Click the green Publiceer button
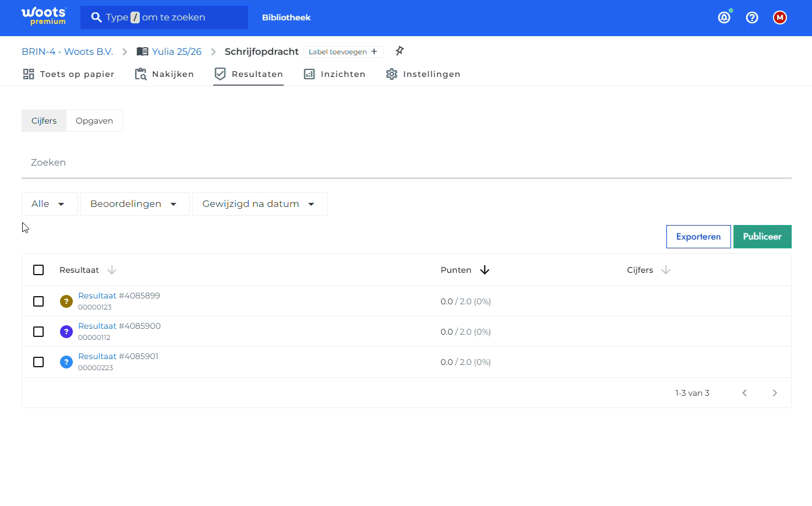 762,237
